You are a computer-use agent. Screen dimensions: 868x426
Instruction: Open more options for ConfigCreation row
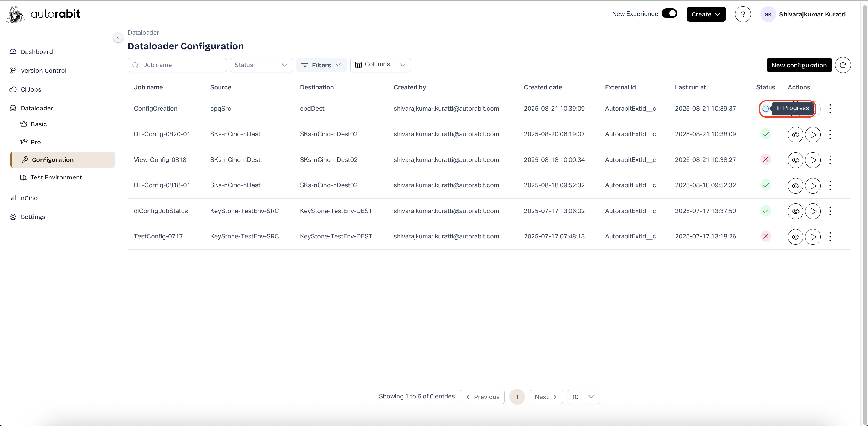pyautogui.click(x=830, y=109)
